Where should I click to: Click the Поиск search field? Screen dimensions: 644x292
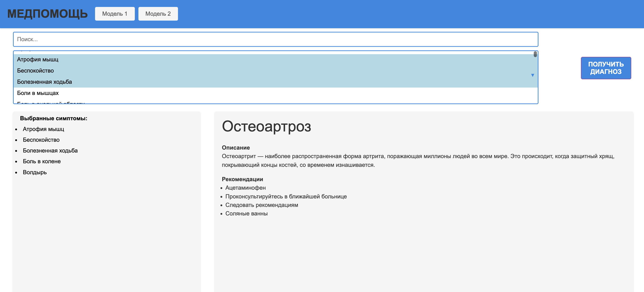point(275,39)
